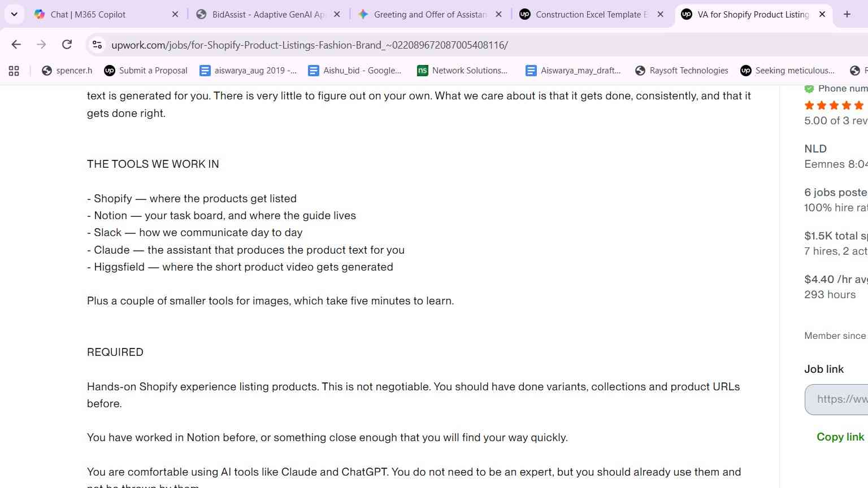The height and width of the screenshot is (488, 868).
Task: Open the spencer.h bookmark
Action: pyautogui.click(x=67, y=71)
